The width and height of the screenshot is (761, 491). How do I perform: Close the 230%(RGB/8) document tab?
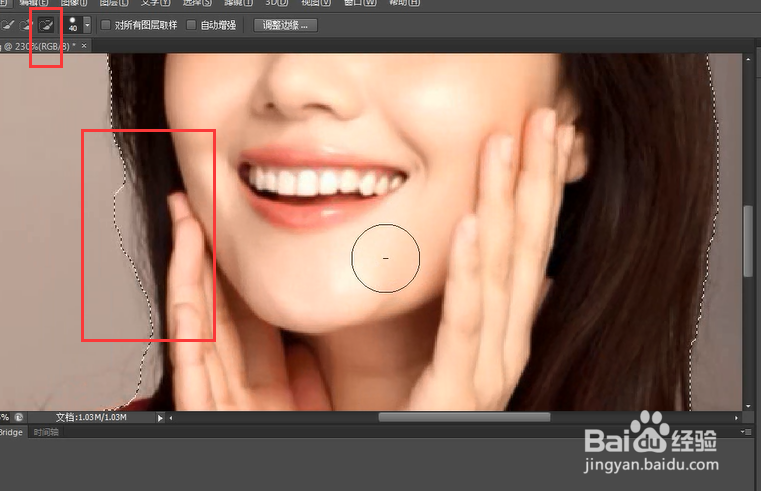pos(84,46)
